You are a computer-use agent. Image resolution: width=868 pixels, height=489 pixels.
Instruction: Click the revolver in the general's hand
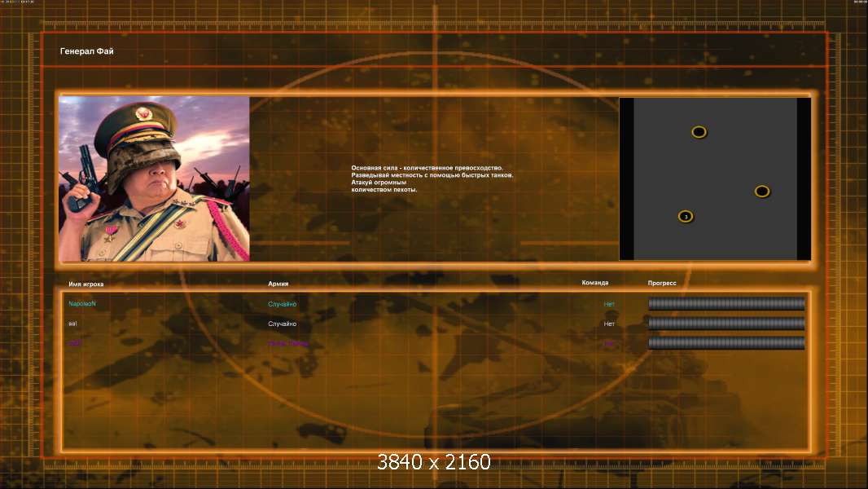84,178
